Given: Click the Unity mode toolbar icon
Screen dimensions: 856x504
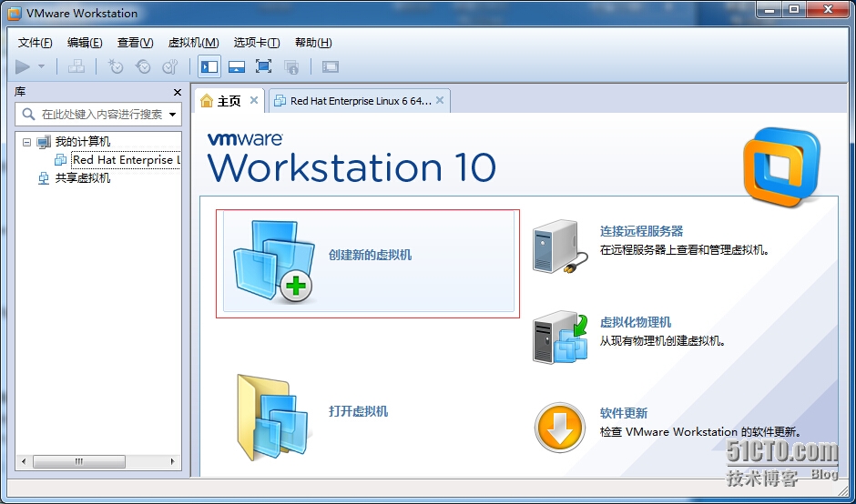Looking at the screenshot, I should pos(291,66).
